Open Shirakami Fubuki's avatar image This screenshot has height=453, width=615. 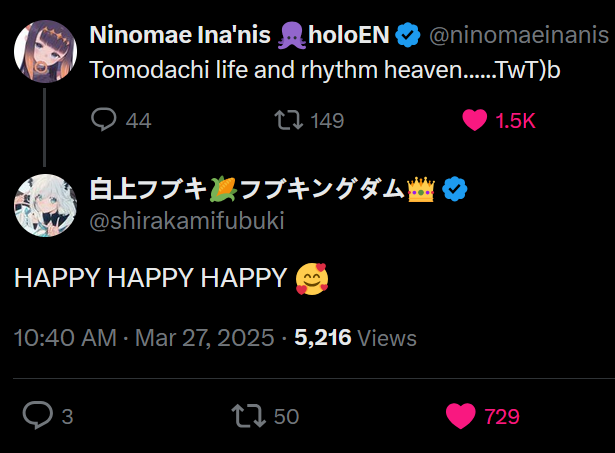pos(46,206)
